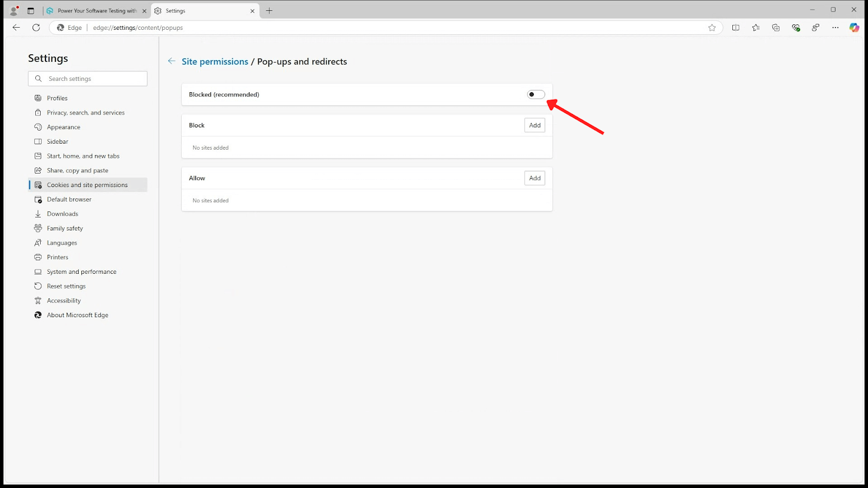Refresh the current page
The width and height of the screenshot is (868, 488).
click(36, 28)
